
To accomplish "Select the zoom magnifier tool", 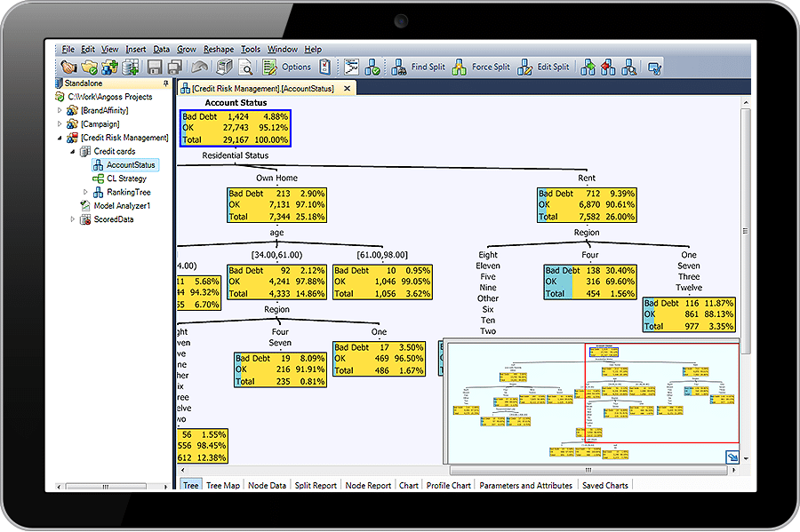I will tap(247, 67).
